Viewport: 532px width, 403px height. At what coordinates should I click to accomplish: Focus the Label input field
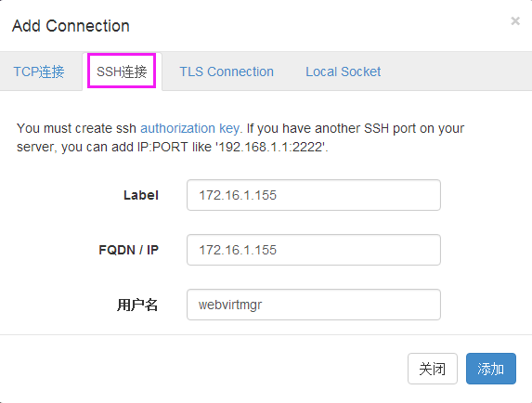314,195
